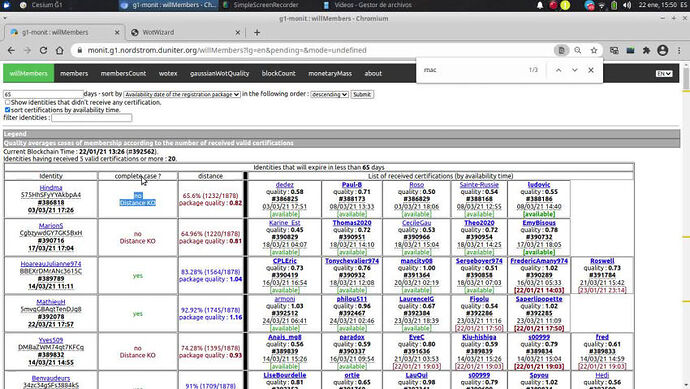Expand the Legend section
This screenshot has height=389, width=690.
pos(341,134)
